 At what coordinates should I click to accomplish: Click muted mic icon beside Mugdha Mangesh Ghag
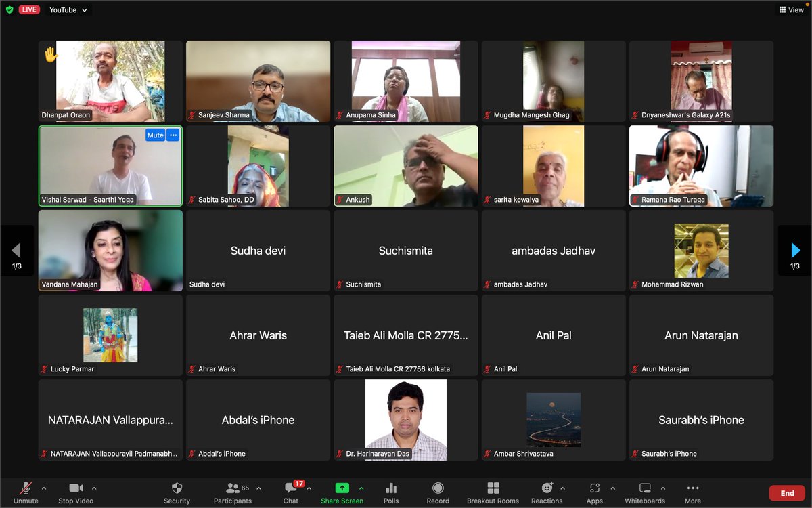point(488,115)
